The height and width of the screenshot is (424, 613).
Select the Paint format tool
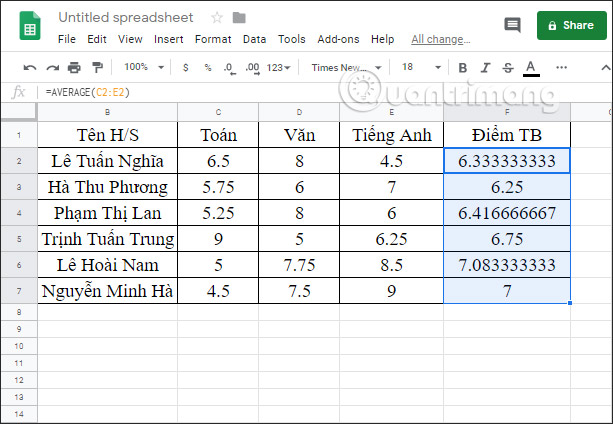coord(97,68)
